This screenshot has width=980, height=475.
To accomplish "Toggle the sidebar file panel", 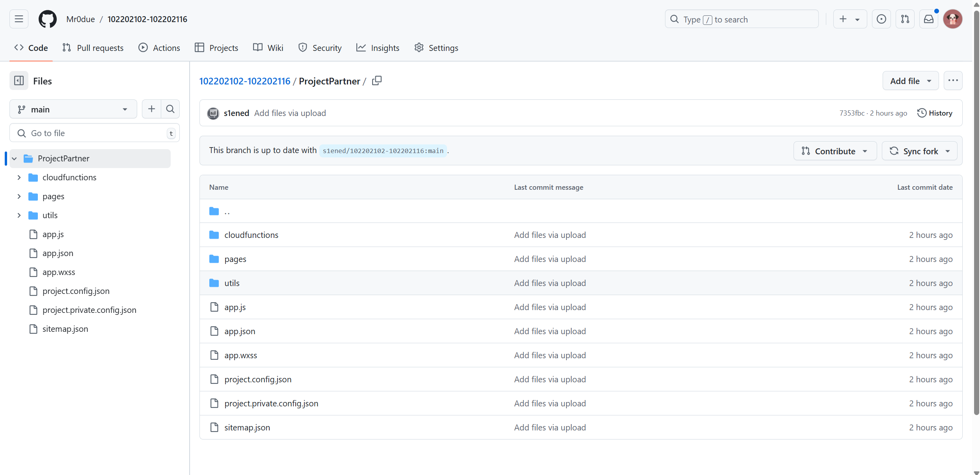I will point(19,81).
